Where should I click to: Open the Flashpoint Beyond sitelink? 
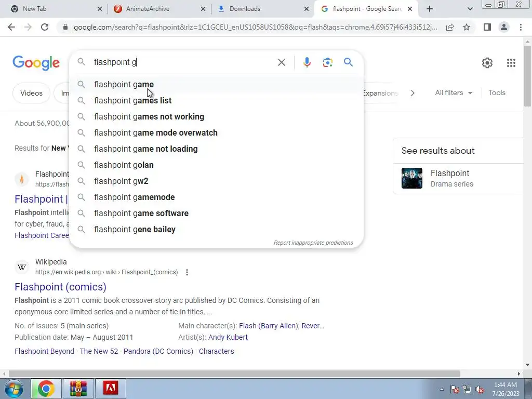click(45, 351)
